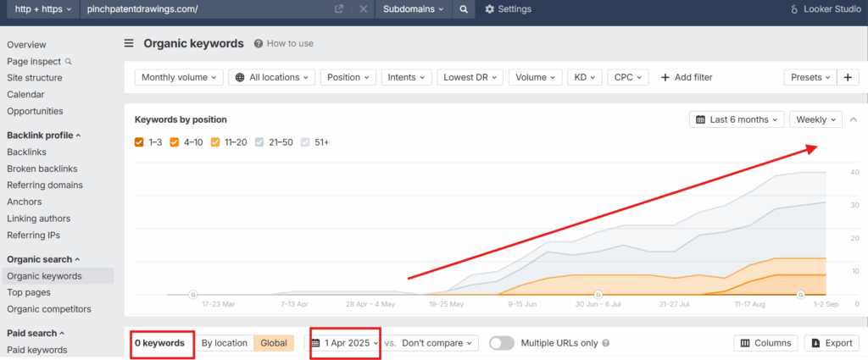Toggle 11–20 positions checkbox

point(214,142)
